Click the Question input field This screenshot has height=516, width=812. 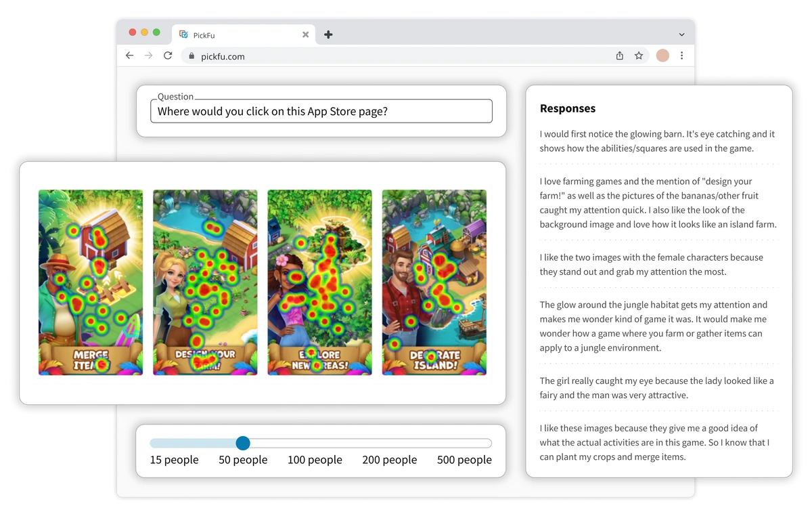(x=321, y=111)
